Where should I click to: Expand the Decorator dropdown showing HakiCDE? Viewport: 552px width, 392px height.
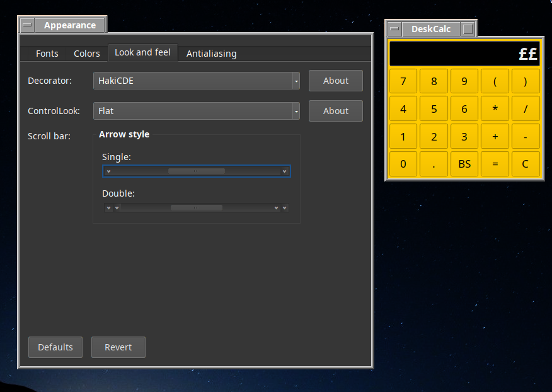click(x=196, y=81)
